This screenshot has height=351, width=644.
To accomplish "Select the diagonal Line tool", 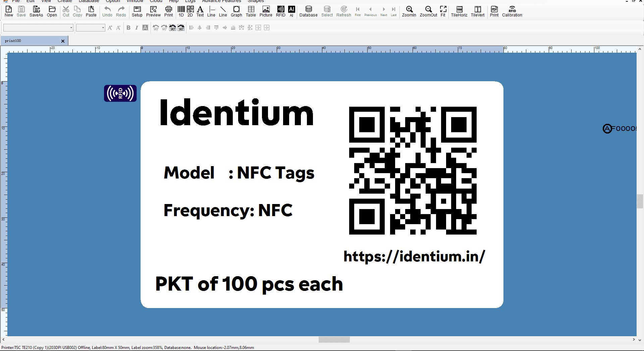I will [223, 11].
